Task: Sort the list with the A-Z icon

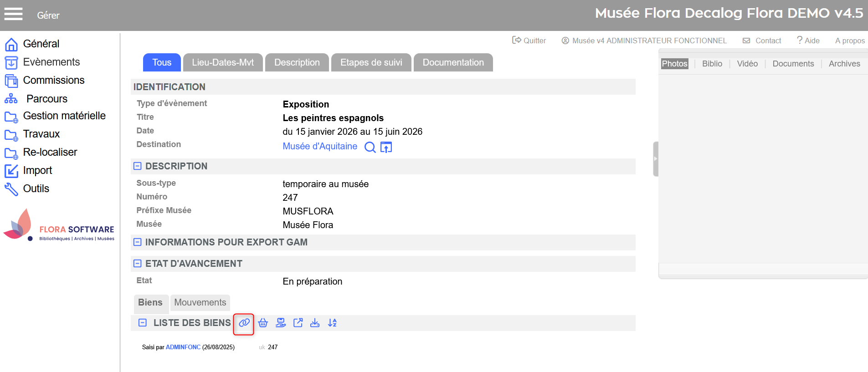Action: click(332, 323)
